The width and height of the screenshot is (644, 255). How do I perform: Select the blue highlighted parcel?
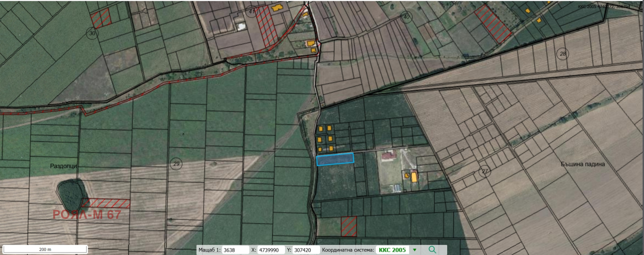pyautogui.click(x=335, y=159)
